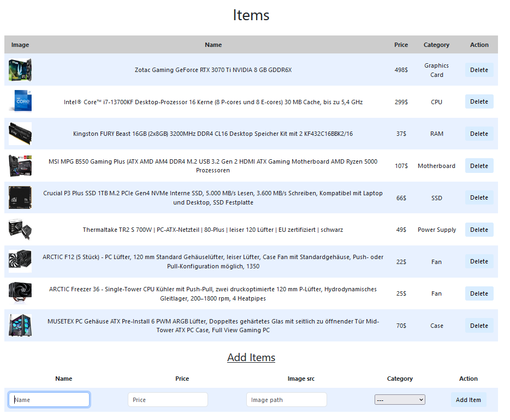510x420 pixels.
Task: Focus the Price input field
Action: coord(168,400)
